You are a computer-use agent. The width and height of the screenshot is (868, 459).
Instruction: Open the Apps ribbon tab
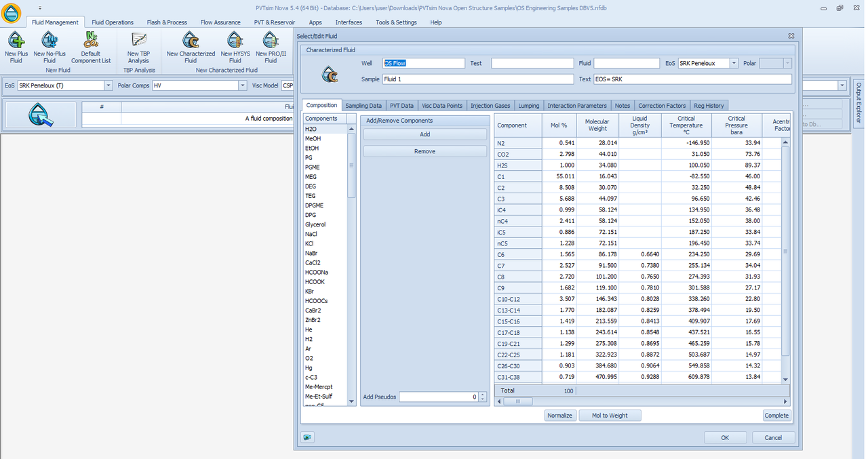pos(315,22)
